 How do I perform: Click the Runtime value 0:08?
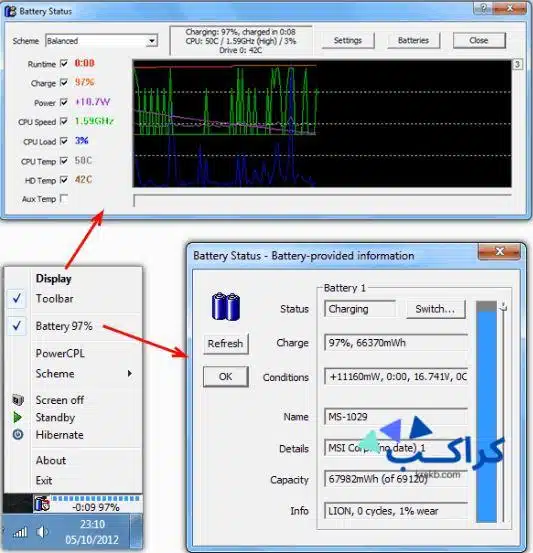(x=84, y=63)
